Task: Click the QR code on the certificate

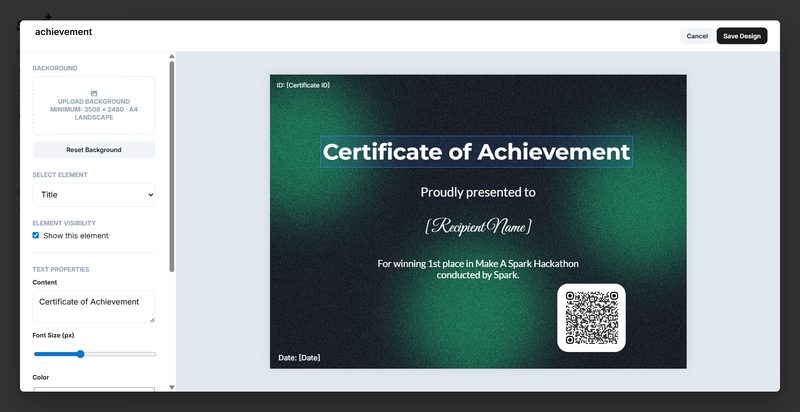Action: (591, 318)
